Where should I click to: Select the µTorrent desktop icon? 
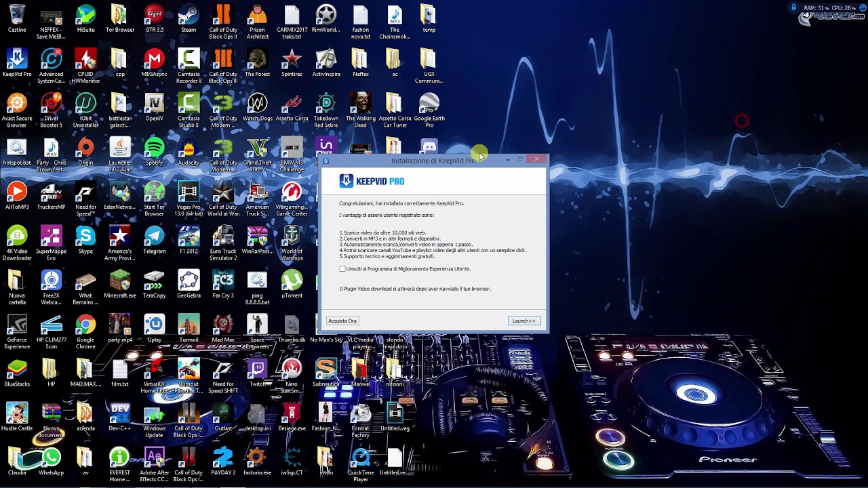[x=292, y=281]
